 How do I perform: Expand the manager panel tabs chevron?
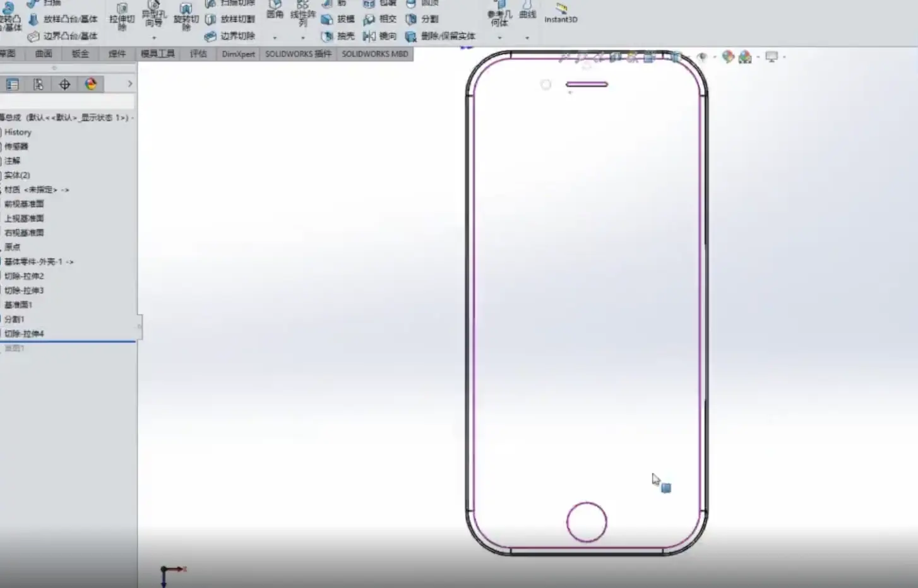(130, 84)
